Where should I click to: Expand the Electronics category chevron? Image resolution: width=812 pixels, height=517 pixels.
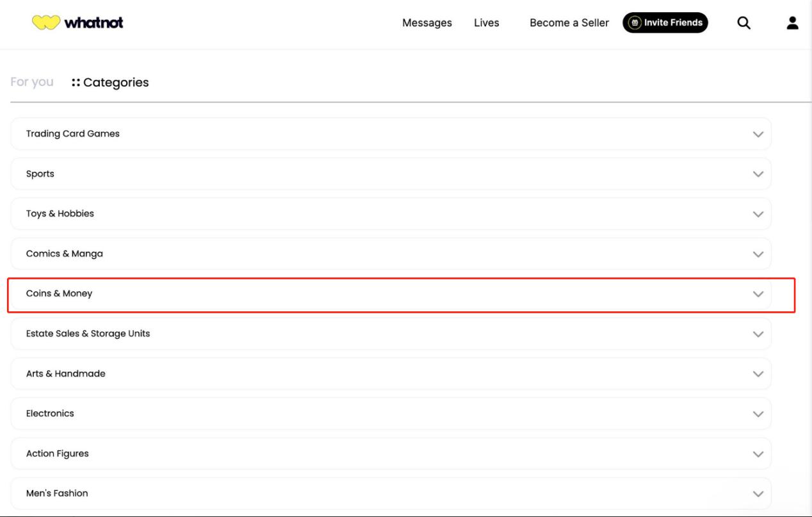[x=758, y=414]
